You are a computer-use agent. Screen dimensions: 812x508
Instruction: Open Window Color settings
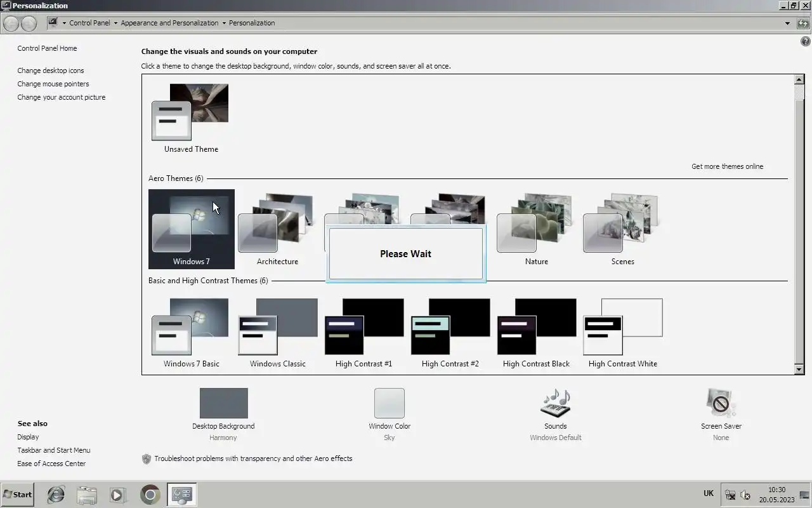pos(389,403)
